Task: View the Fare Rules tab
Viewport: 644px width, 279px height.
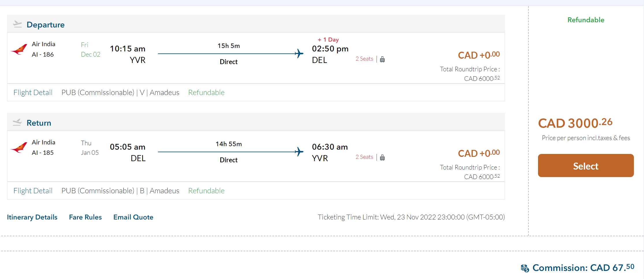Action: click(x=85, y=217)
